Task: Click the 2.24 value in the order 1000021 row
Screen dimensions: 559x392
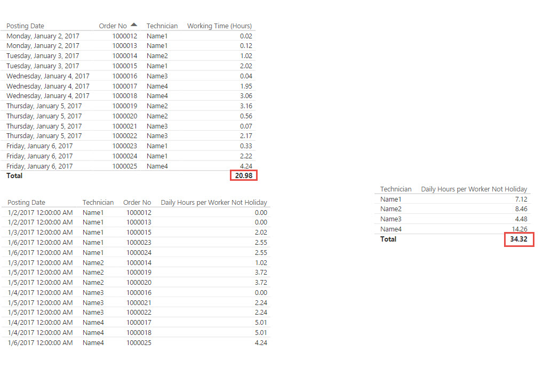Action: pos(261,302)
